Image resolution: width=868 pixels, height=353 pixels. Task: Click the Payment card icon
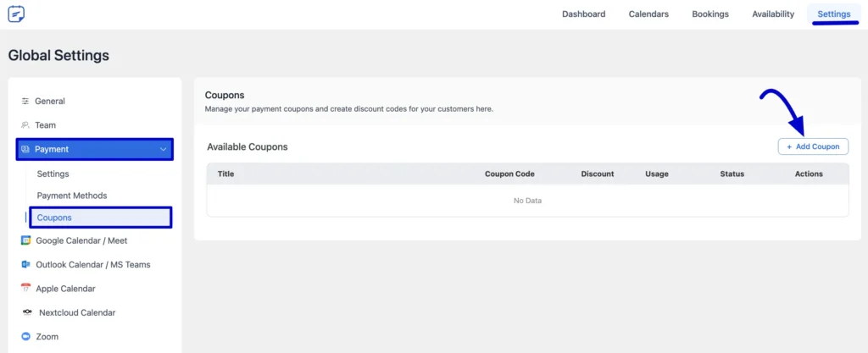click(x=25, y=149)
